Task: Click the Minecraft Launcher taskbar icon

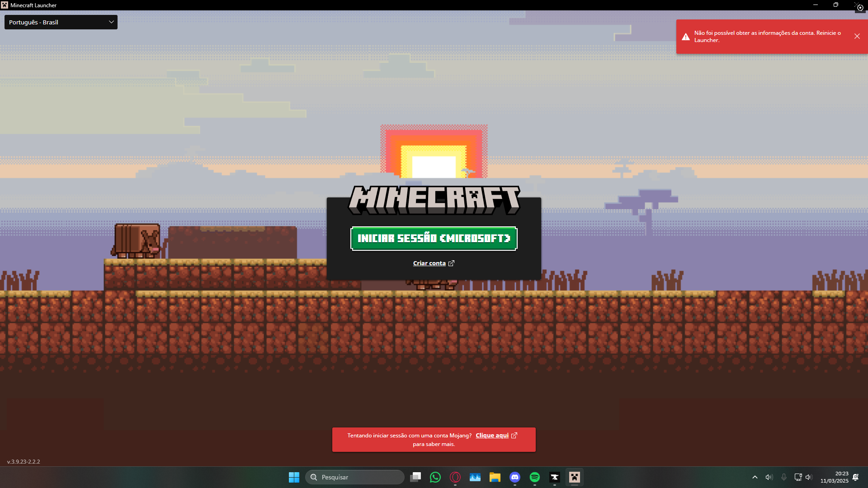Action: [x=575, y=477]
